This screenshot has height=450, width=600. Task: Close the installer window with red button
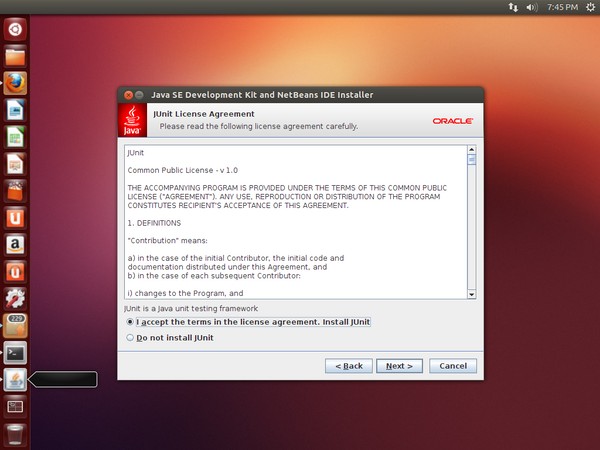click(x=128, y=95)
